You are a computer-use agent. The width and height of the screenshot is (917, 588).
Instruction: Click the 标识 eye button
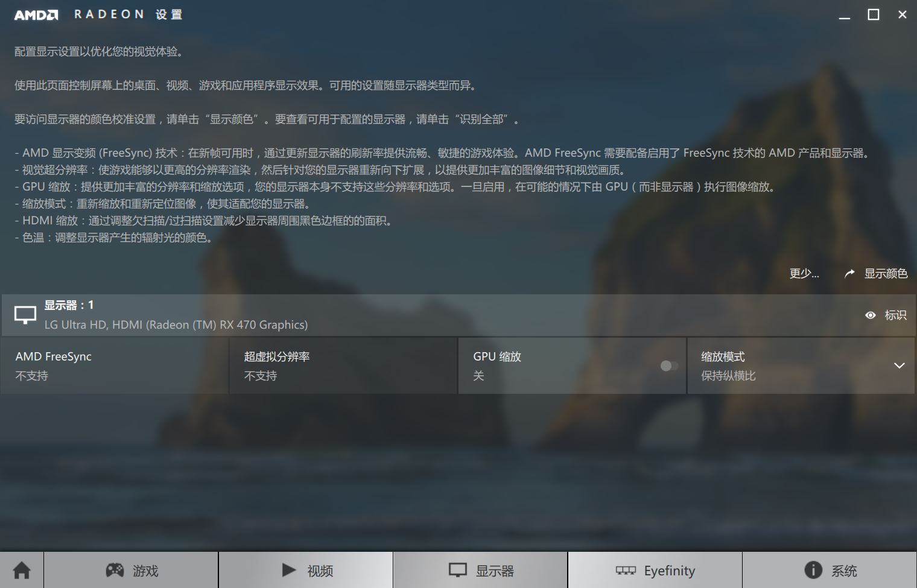coord(886,315)
